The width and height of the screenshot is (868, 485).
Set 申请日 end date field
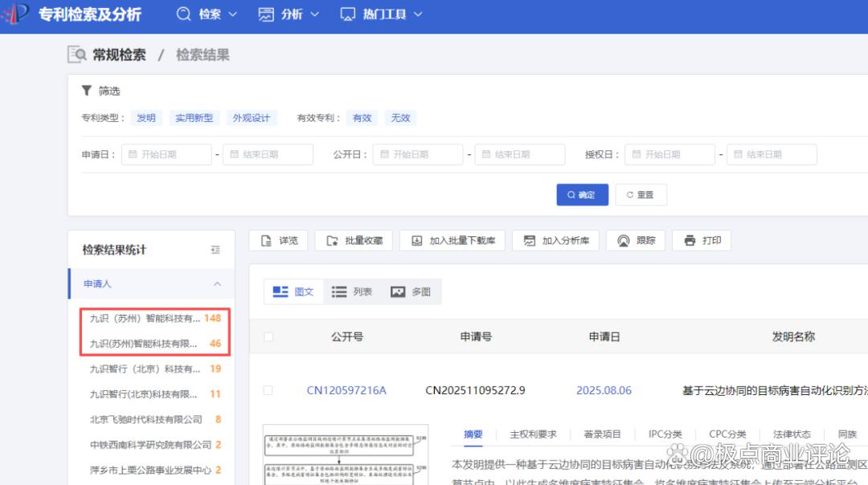268,154
